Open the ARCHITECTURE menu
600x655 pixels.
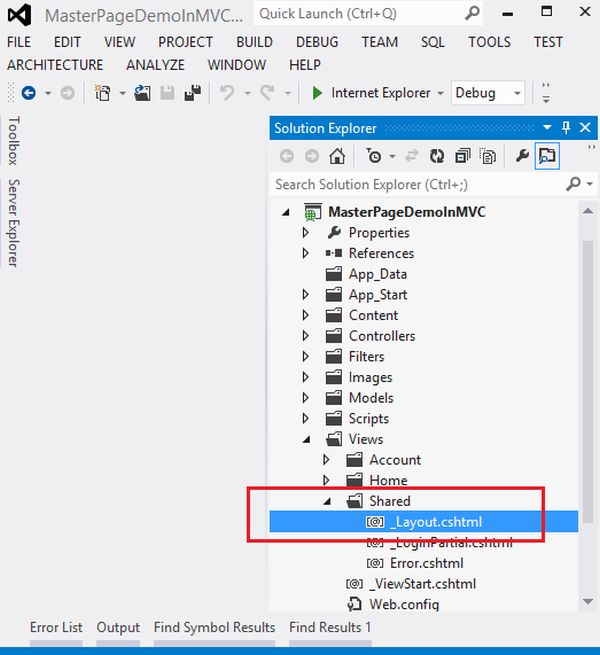point(55,65)
